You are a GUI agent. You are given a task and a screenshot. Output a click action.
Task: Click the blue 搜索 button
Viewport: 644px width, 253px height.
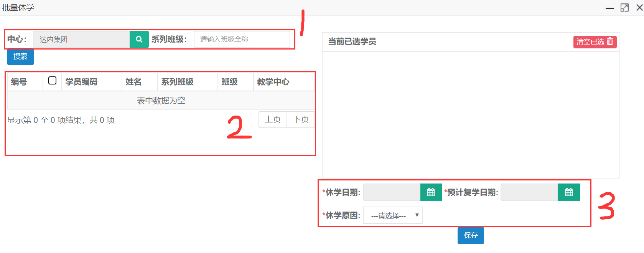pos(20,57)
